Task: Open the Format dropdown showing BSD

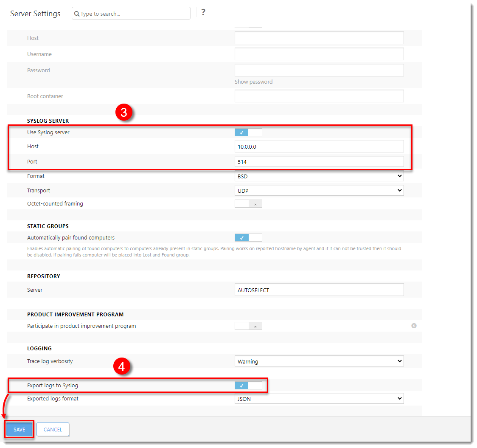Action: pos(319,176)
